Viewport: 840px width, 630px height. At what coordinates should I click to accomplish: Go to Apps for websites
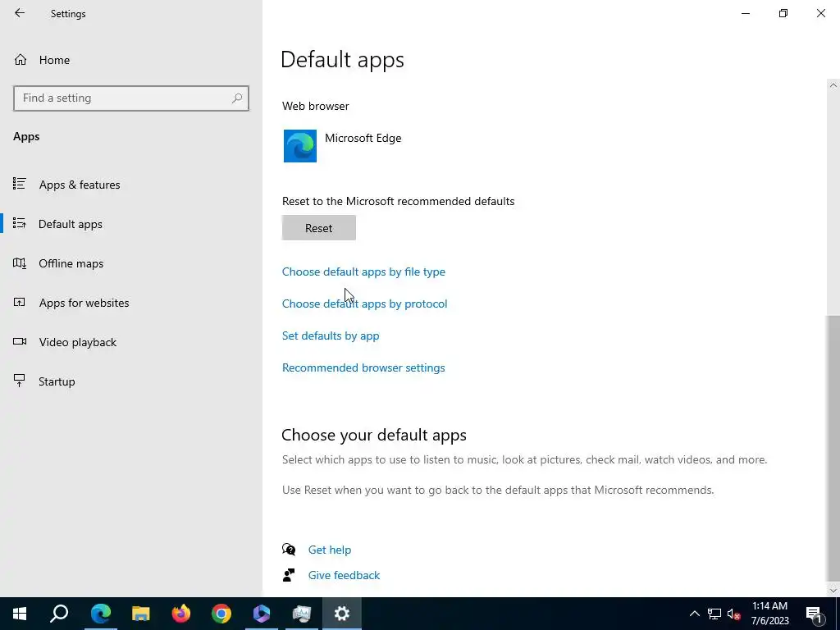click(84, 303)
